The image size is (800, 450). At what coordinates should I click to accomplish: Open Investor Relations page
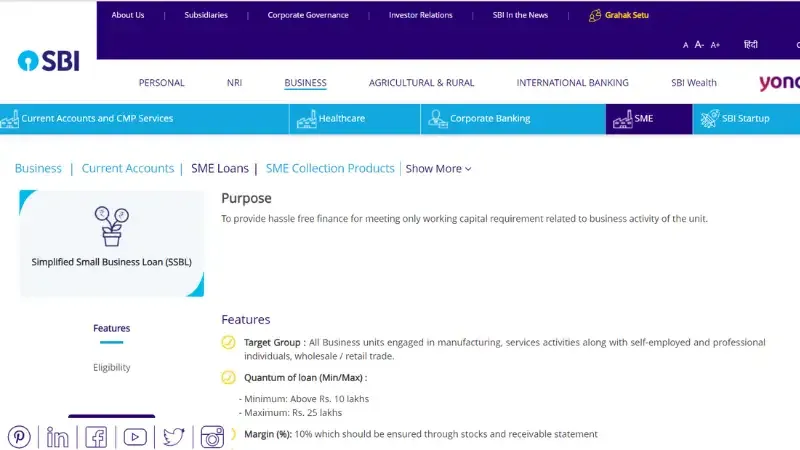tap(420, 15)
